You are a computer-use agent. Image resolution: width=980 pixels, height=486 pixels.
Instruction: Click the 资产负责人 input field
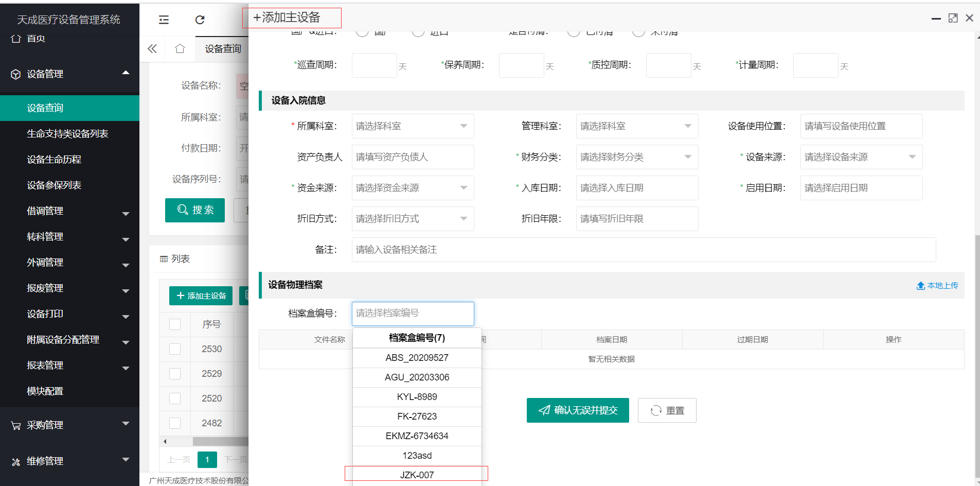[x=413, y=157]
